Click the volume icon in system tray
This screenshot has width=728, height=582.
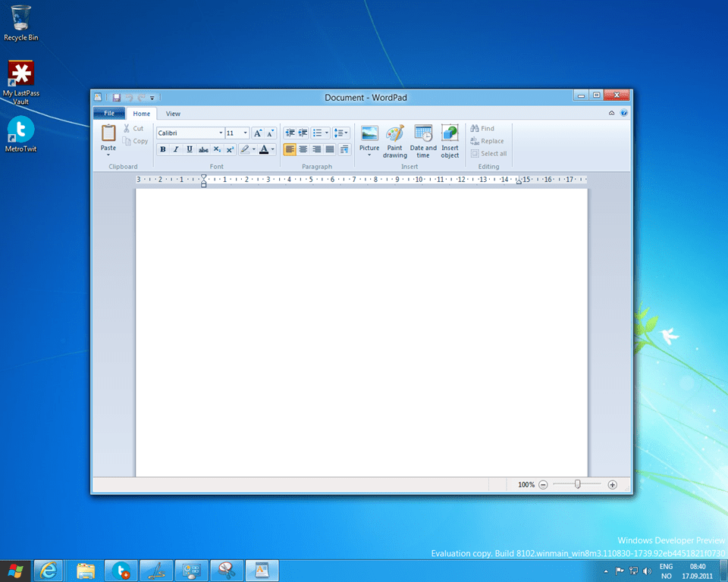[647, 571]
